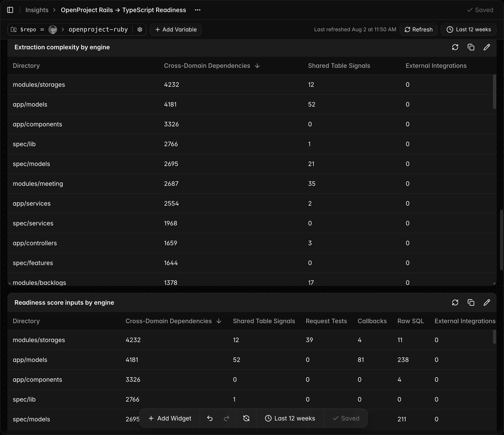Click the Saved status at top right

coord(480,10)
